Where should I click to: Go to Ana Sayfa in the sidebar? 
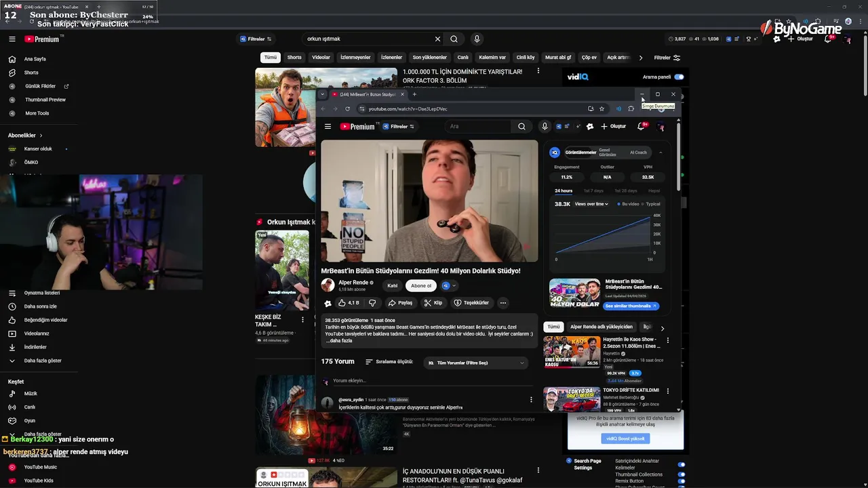tap(35, 59)
